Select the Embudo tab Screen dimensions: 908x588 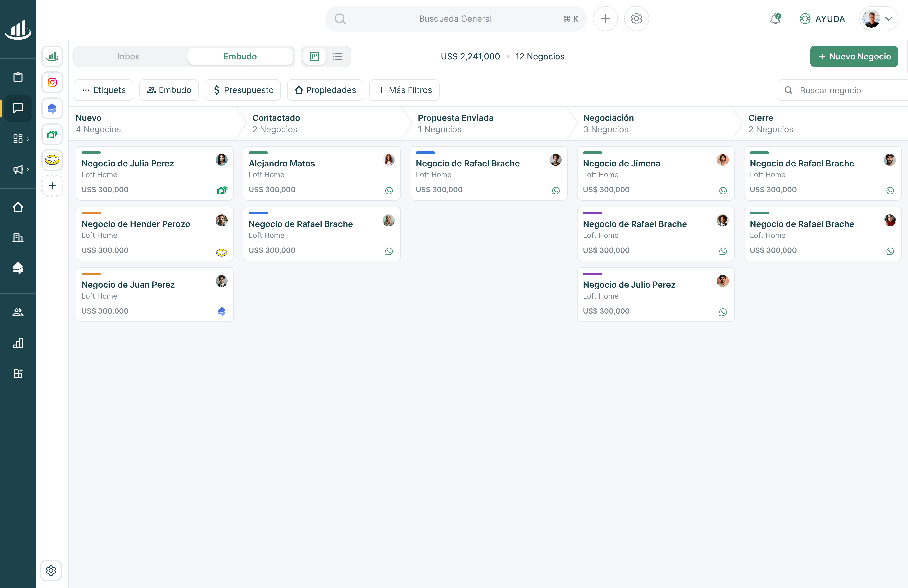(x=240, y=56)
